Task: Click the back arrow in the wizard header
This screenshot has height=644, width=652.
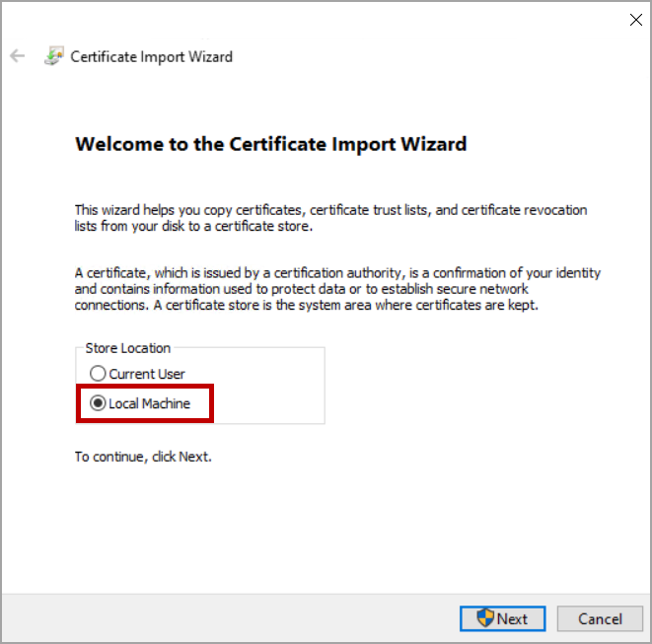Action: point(17,56)
